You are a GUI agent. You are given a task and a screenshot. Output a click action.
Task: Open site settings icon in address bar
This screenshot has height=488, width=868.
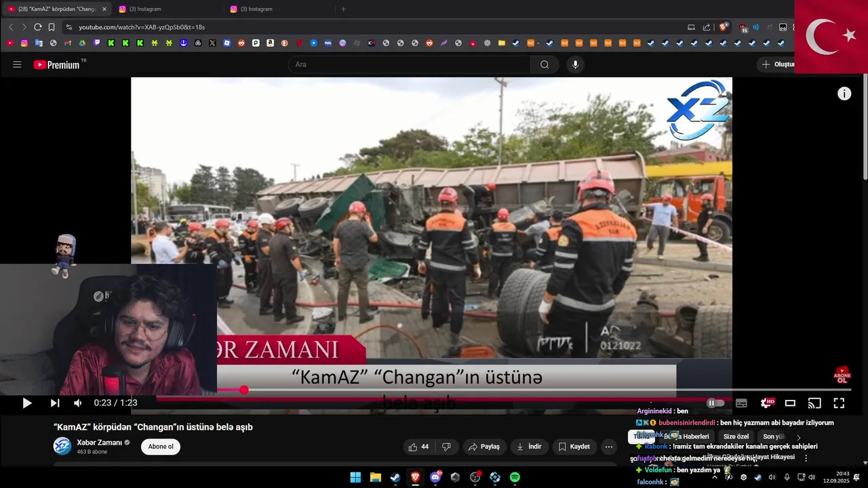point(68,27)
